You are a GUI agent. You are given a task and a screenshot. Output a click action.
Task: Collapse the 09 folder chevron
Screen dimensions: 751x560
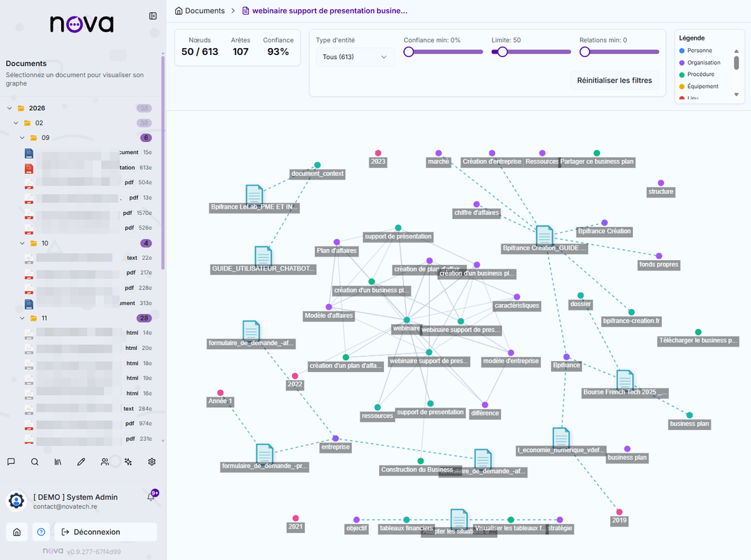[x=22, y=138]
